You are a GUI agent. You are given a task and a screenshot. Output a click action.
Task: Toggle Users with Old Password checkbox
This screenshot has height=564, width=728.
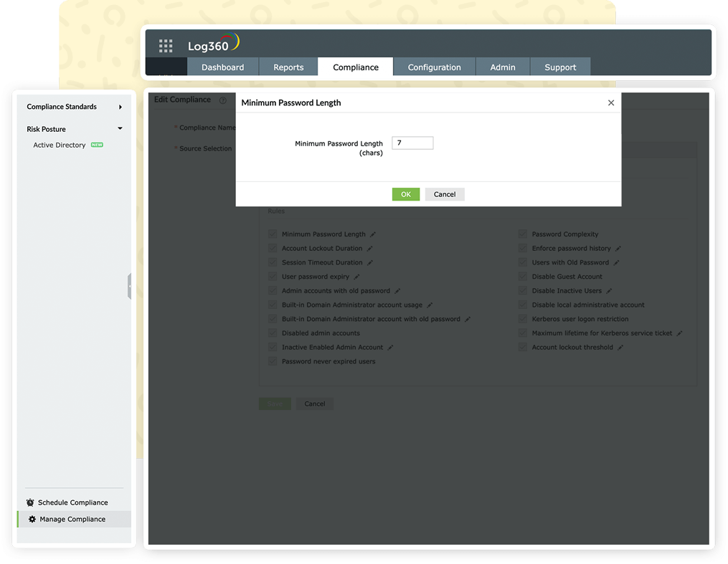coord(523,262)
